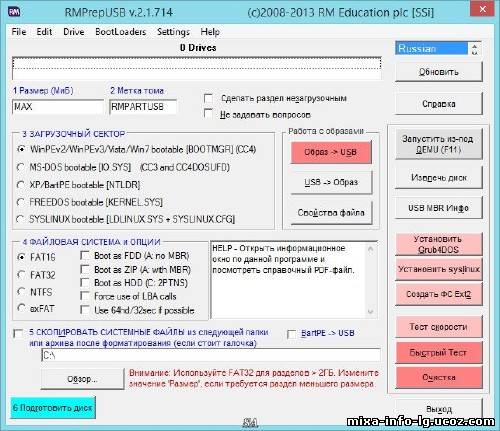500x431 pixels.
Task: Open the BootLoaders menu
Action: 120,32
